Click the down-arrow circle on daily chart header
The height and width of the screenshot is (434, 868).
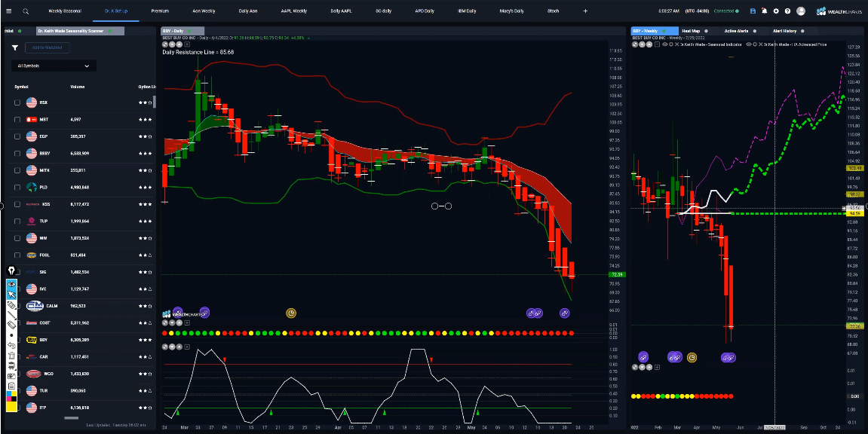point(172,44)
